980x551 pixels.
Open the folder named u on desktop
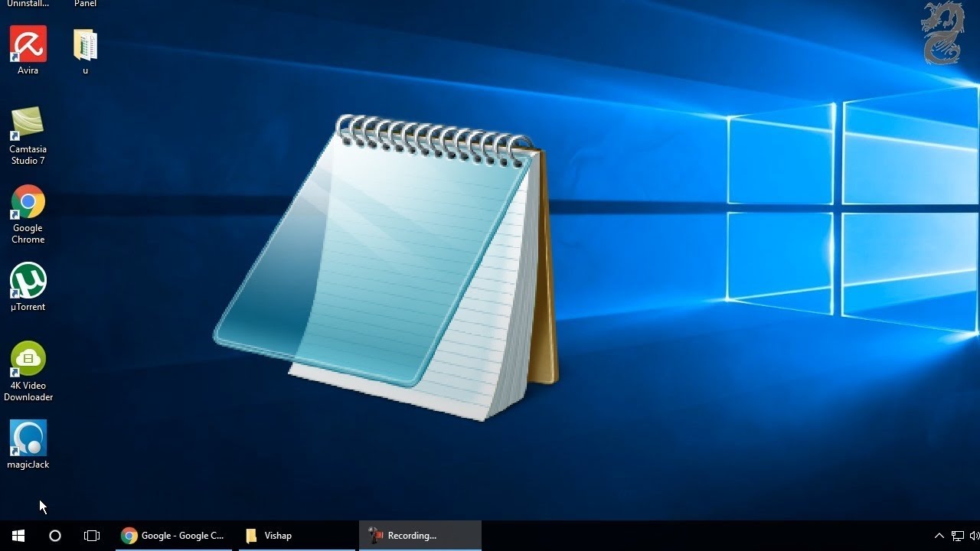point(85,50)
